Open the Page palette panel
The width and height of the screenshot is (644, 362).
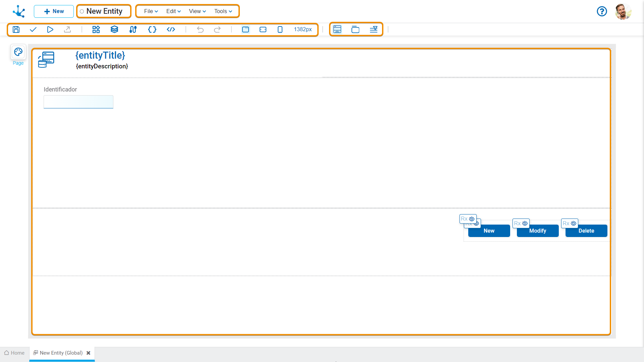coord(18,52)
